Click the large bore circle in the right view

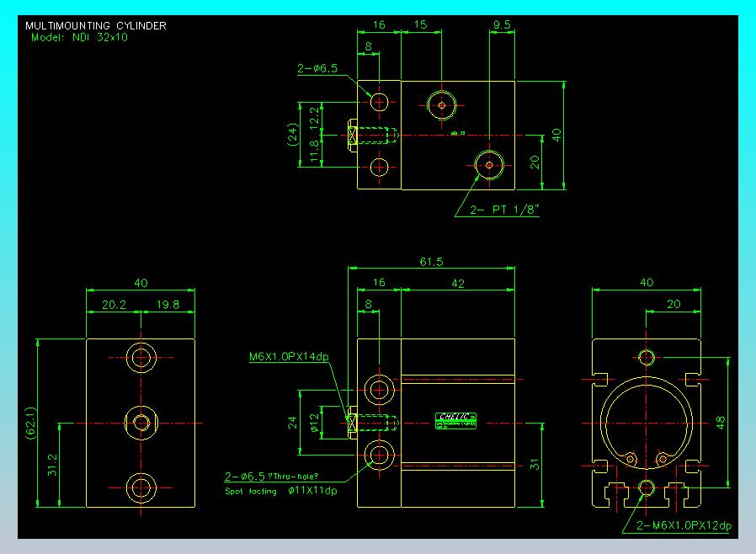646,423
